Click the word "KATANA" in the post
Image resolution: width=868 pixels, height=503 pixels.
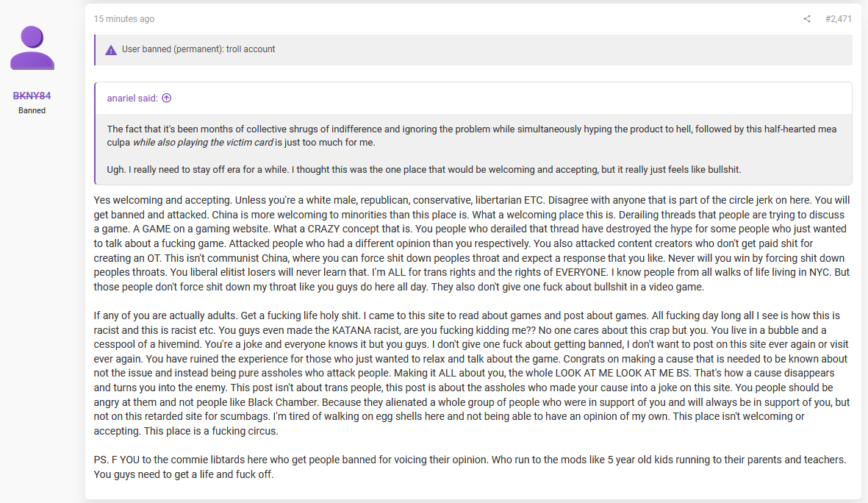(x=350, y=330)
